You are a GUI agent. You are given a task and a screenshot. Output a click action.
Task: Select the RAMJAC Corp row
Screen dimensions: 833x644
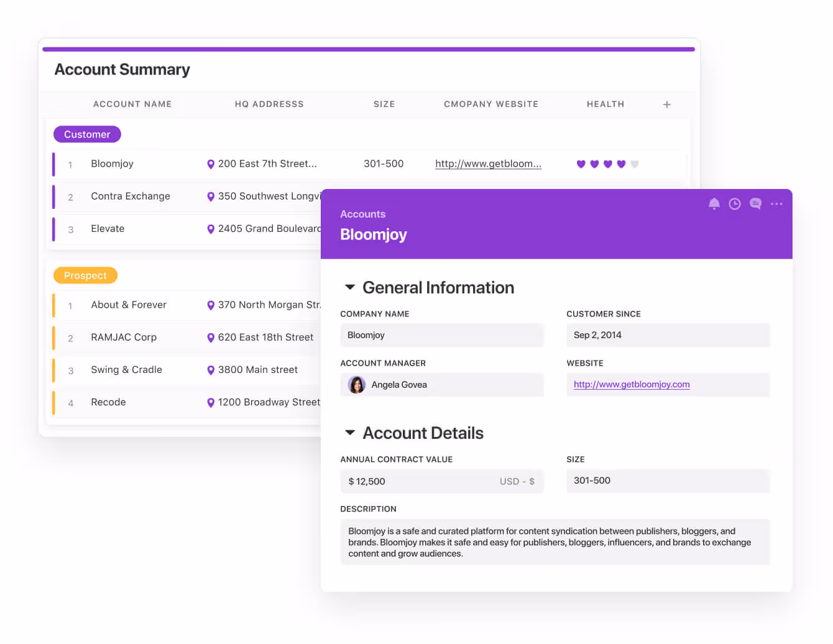[124, 338]
